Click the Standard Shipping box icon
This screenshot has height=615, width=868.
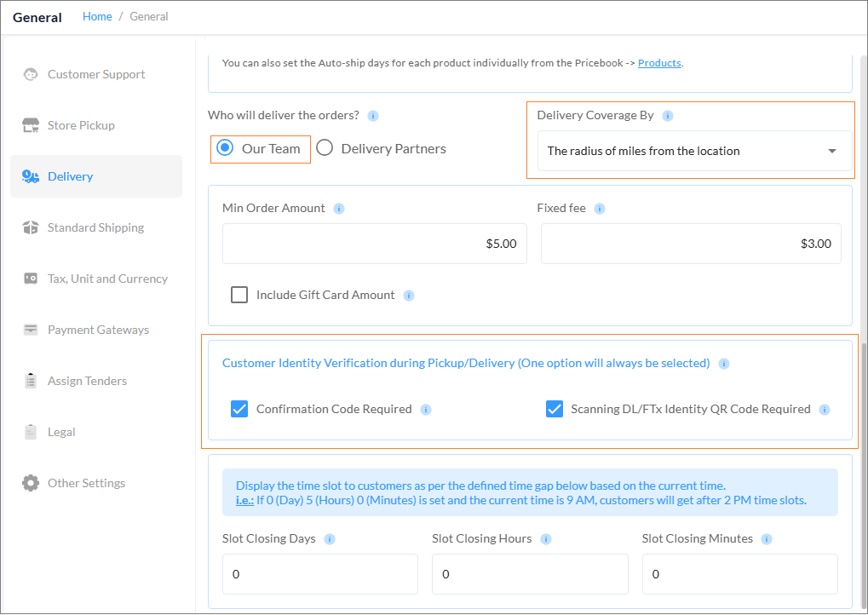coord(31,227)
